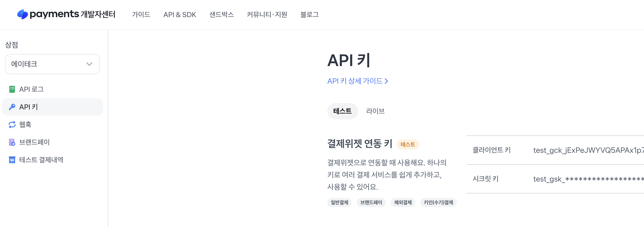
Task: Open the 가이드 menu
Action: (x=141, y=15)
